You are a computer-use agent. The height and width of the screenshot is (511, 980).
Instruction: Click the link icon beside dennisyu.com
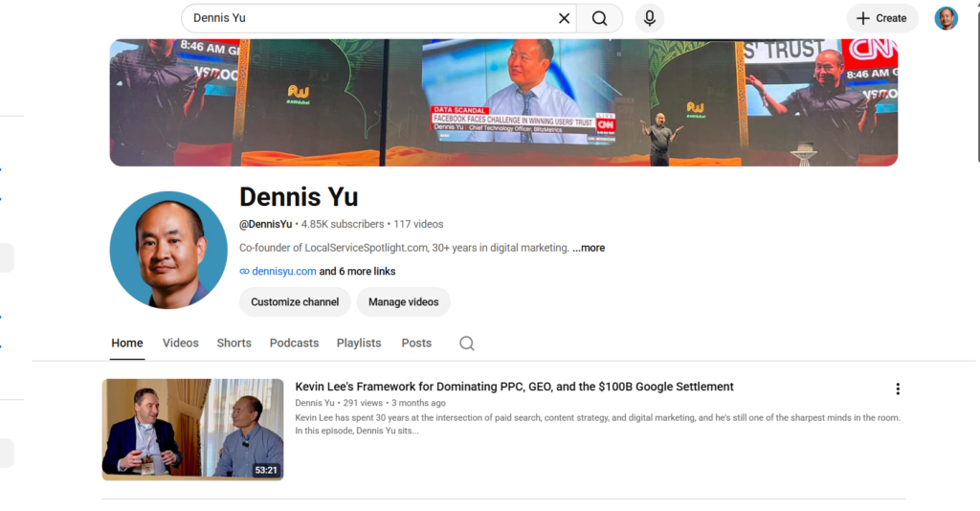(244, 272)
